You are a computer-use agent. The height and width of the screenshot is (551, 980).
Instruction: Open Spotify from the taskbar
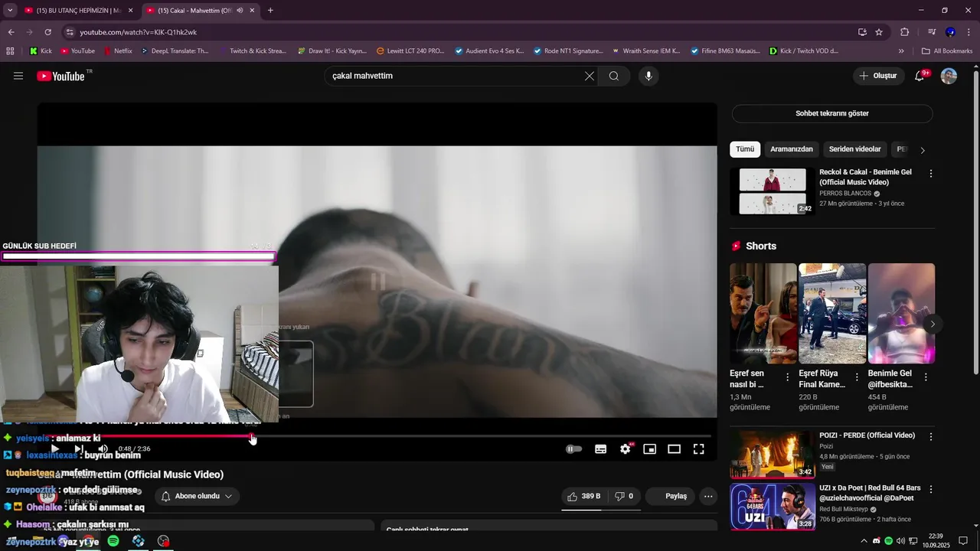click(113, 541)
